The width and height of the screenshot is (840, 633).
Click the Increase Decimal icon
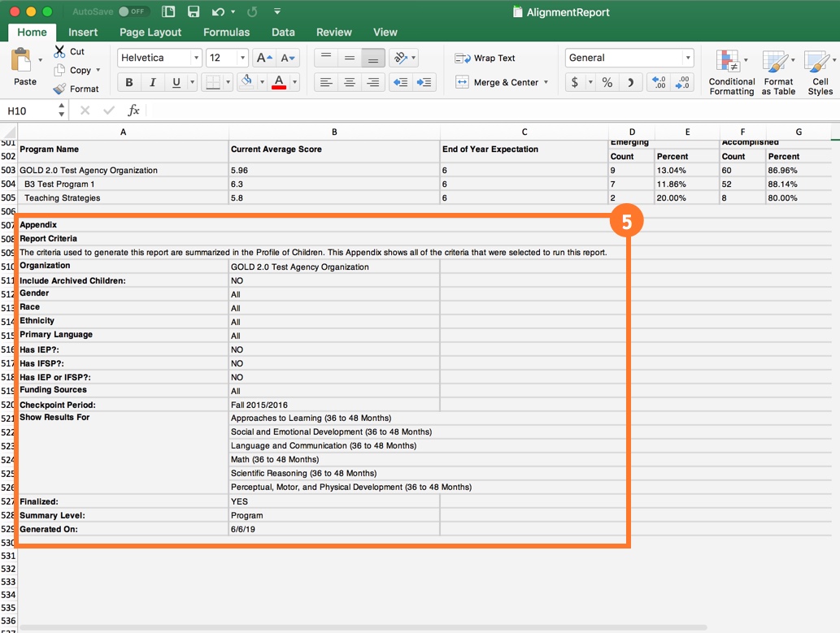point(659,82)
